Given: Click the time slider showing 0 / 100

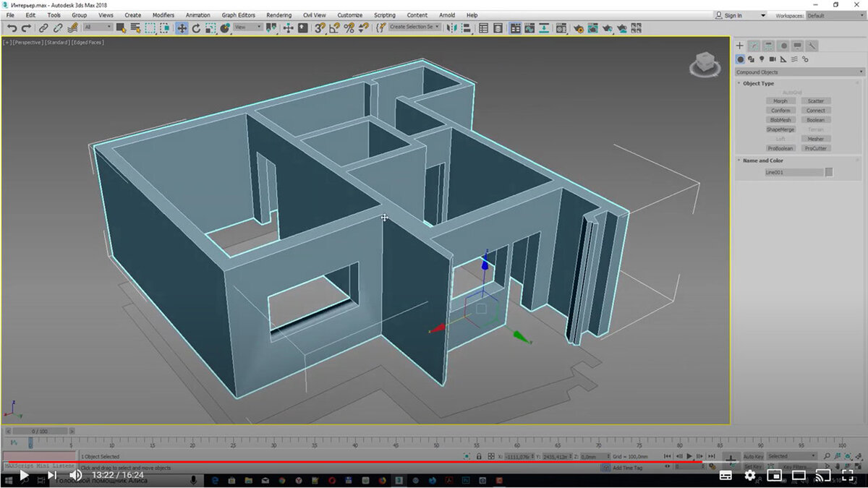Looking at the screenshot, I should coord(39,431).
